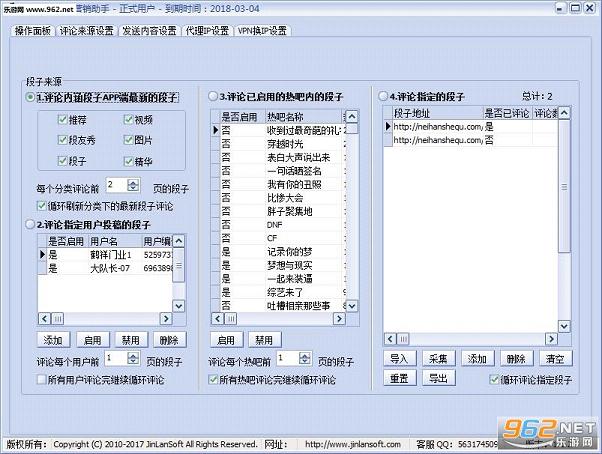Select user row 郭祥门业1
The width and height of the screenshot is (602, 454).
(x=106, y=255)
